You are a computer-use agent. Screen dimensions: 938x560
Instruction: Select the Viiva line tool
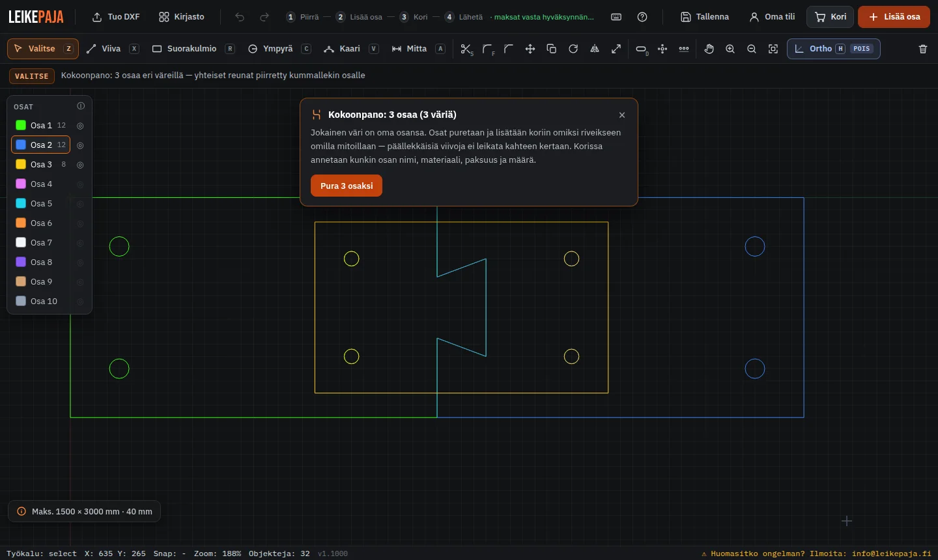point(113,49)
